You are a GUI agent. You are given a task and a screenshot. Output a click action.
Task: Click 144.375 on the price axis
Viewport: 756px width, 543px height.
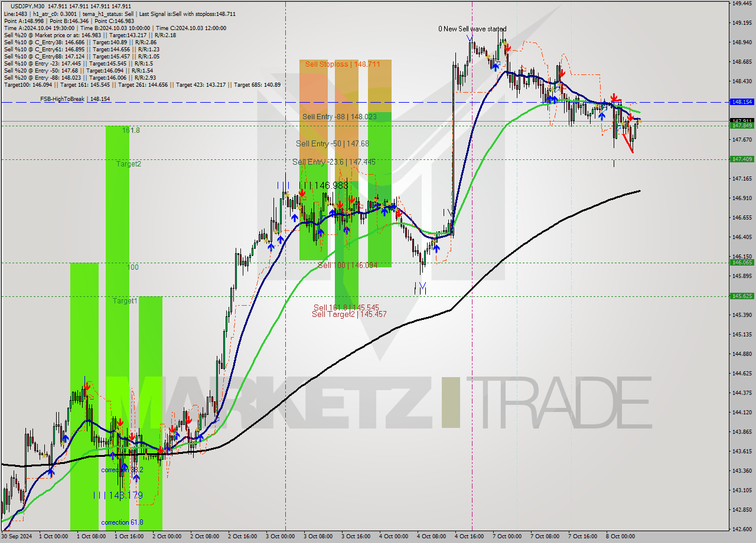pos(742,392)
